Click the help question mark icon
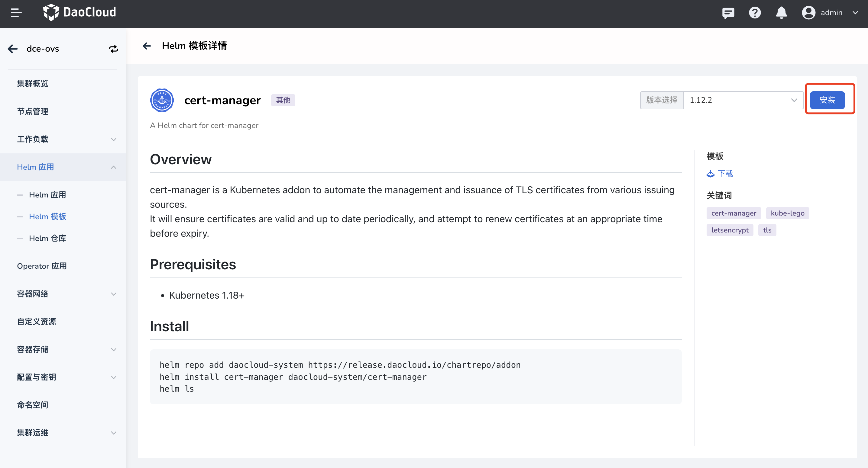The image size is (868, 468). click(754, 13)
